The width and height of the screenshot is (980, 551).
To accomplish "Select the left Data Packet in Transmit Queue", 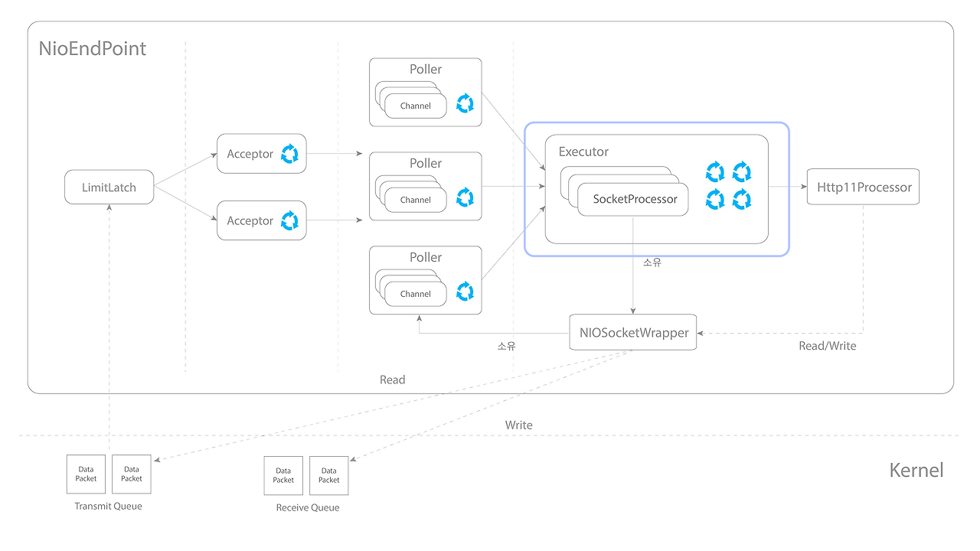I will click(x=87, y=474).
